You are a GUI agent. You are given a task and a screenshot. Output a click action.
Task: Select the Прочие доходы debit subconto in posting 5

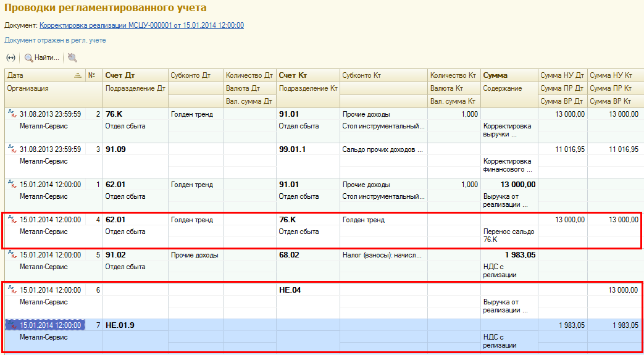pos(196,255)
